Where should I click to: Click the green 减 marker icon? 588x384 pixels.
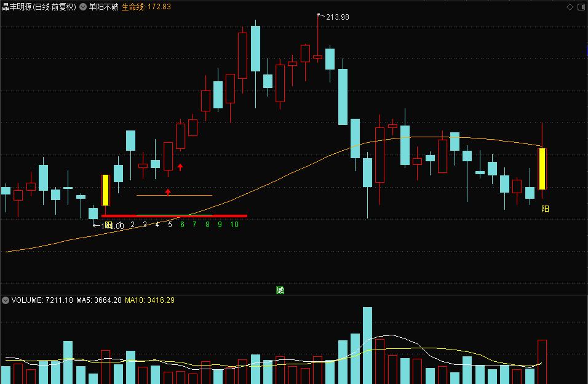pyautogui.click(x=280, y=290)
